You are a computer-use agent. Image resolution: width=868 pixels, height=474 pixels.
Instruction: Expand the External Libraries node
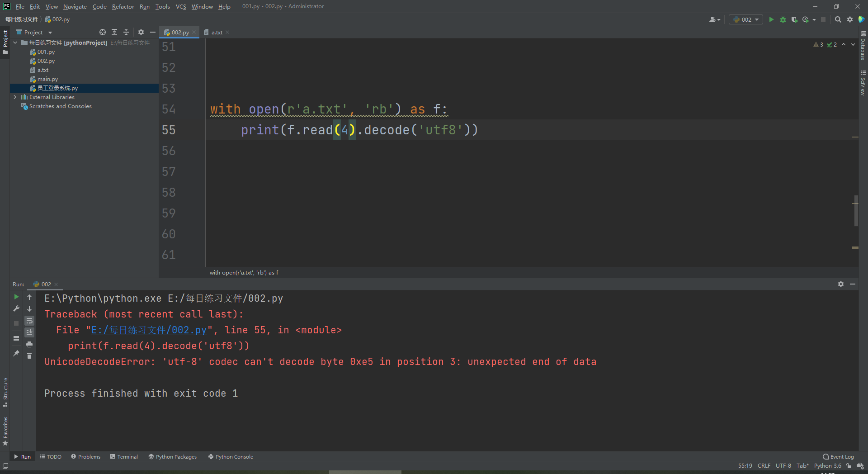(x=15, y=97)
